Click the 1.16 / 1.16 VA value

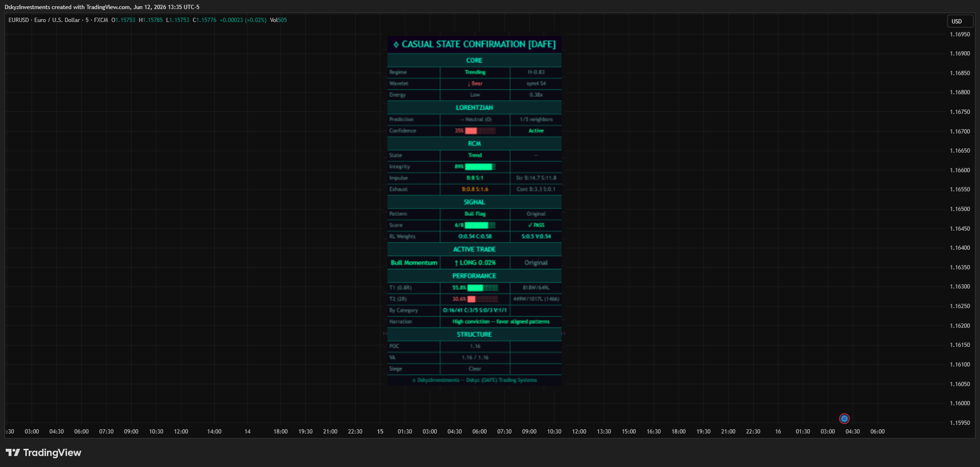[475, 357]
